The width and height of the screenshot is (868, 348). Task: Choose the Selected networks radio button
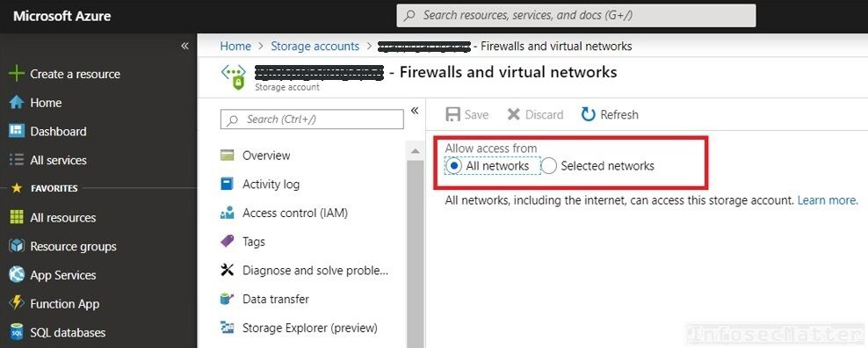548,166
